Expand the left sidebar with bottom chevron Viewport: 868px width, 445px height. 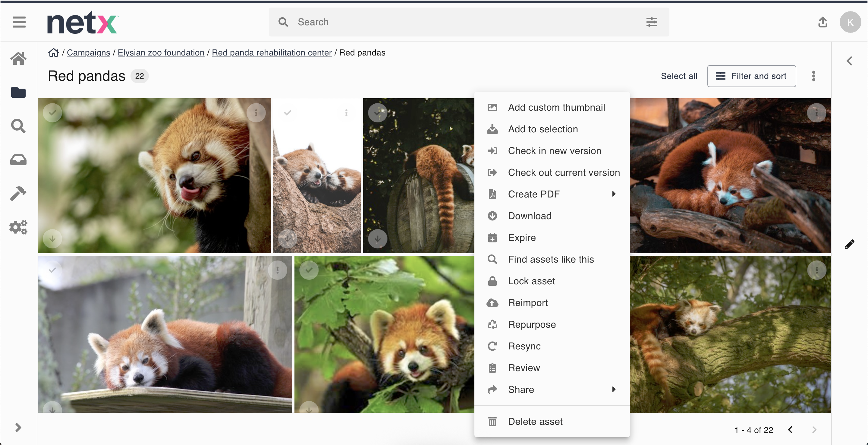coord(18,428)
